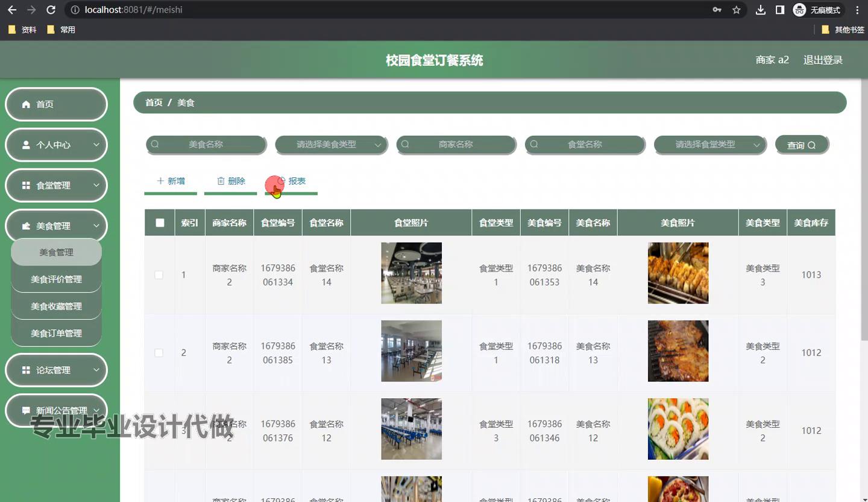Image resolution: width=868 pixels, height=502 pixels.
Task: Open 美食订单管理 submenu item
Action: [x=56, y=333]
